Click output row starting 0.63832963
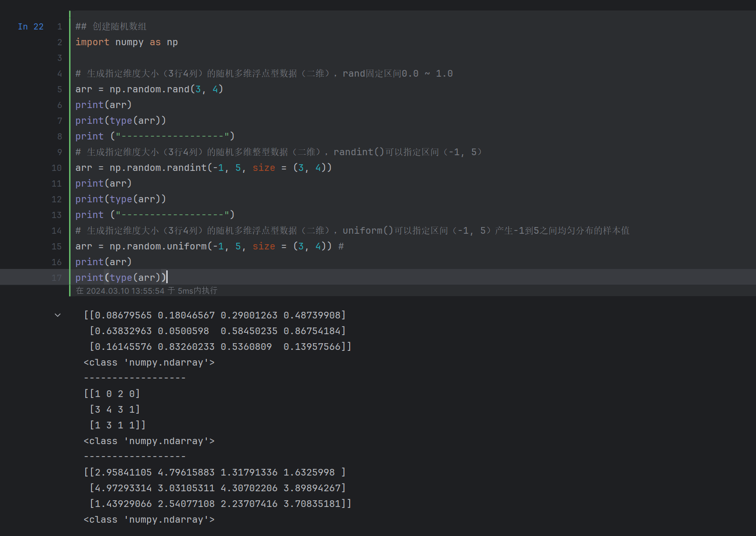Image resolution: width=756 pixels, height=536 pixels. point(218,331)
